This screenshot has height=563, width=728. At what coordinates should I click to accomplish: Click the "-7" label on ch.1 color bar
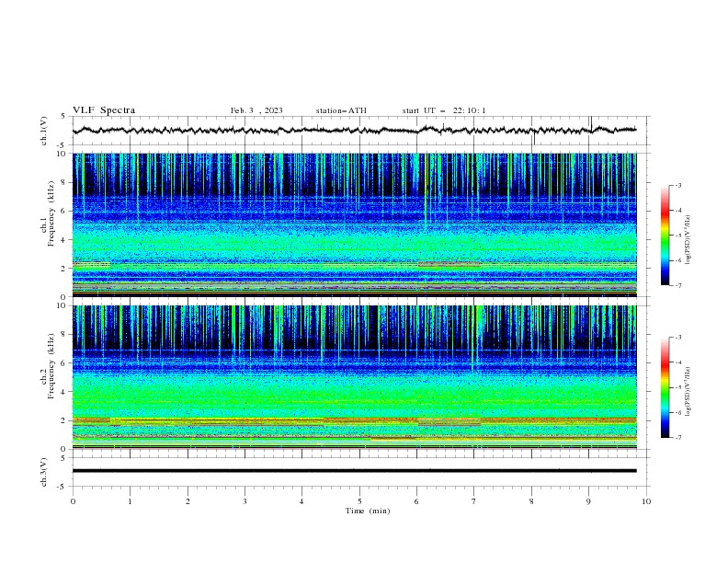[677, 285]
